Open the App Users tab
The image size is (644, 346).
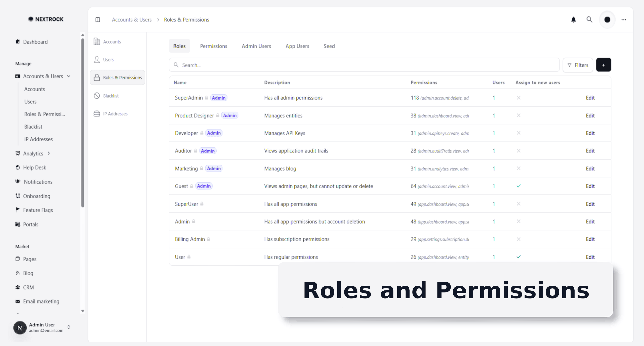(297, 46)
